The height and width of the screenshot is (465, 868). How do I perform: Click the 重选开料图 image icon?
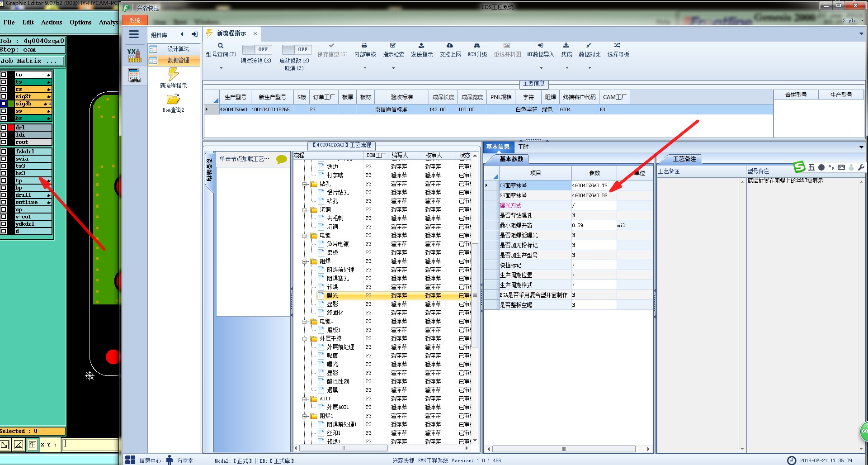click(507, 46)
